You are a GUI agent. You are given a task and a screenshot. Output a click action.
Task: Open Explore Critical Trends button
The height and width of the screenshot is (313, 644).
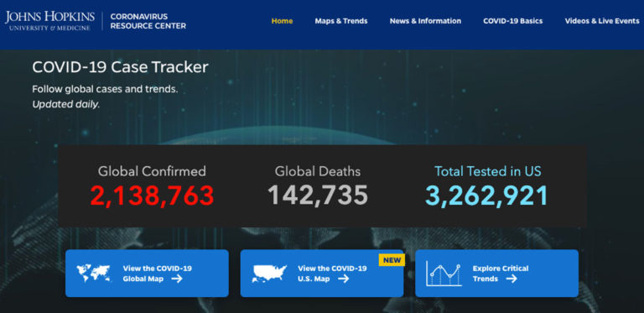497,274
